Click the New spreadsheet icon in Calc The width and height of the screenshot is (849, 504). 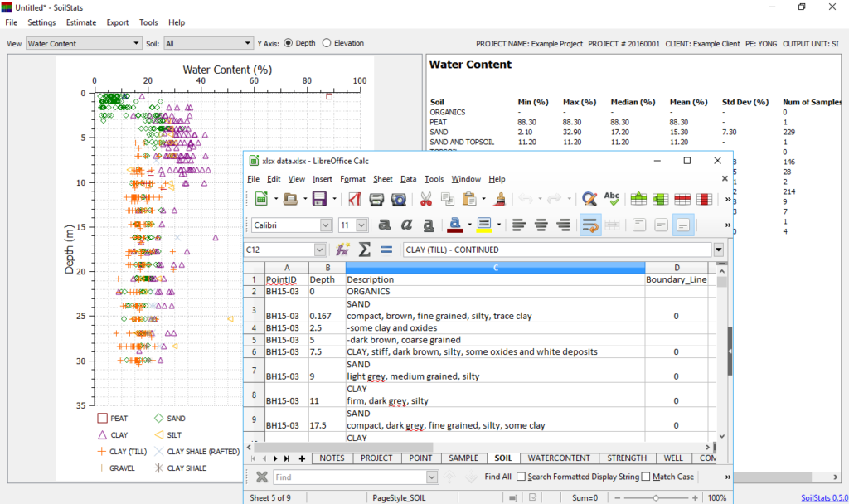coord(261,199)
